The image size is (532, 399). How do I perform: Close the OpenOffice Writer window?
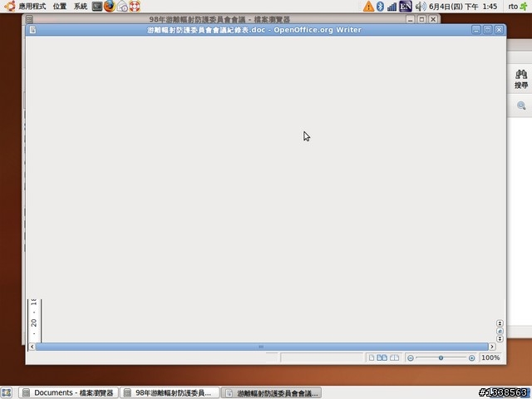coord(499,30)
